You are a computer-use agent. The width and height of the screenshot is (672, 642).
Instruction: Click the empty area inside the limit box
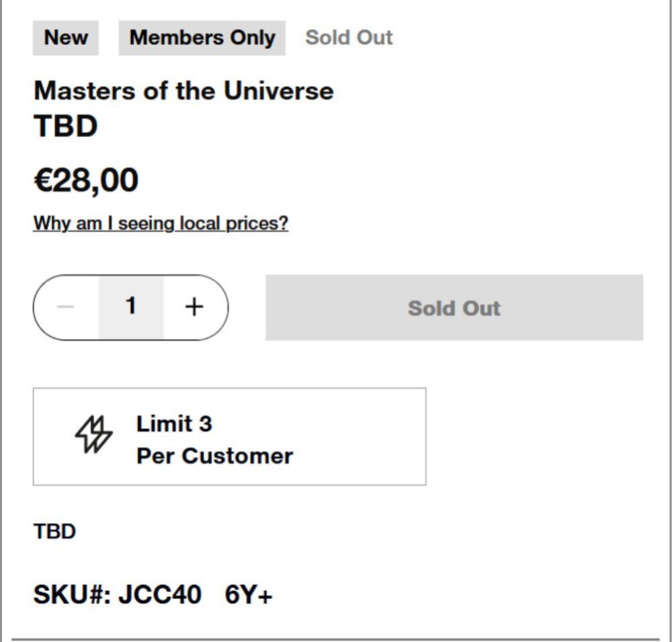pos(360,436)
